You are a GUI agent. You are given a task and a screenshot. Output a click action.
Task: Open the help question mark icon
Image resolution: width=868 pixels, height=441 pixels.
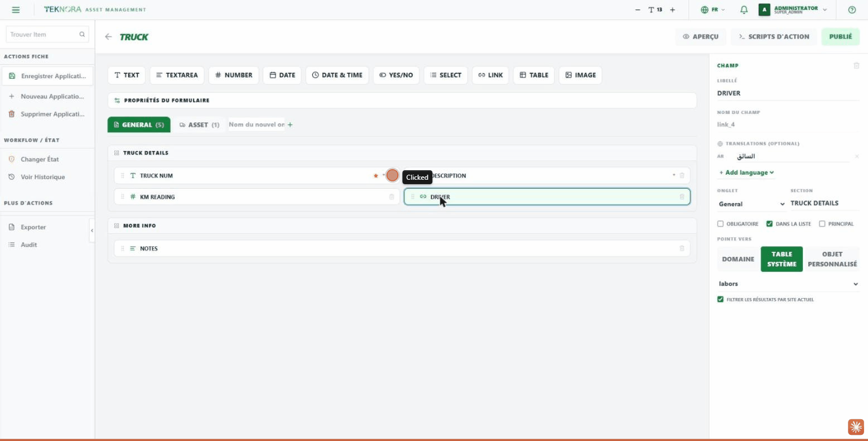tap(852, 10)
